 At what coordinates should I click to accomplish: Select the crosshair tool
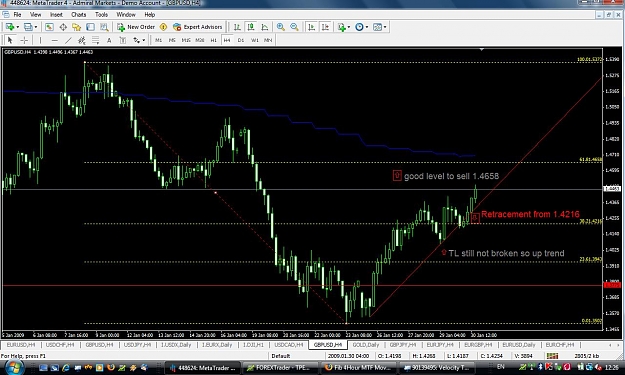point(24,40)
